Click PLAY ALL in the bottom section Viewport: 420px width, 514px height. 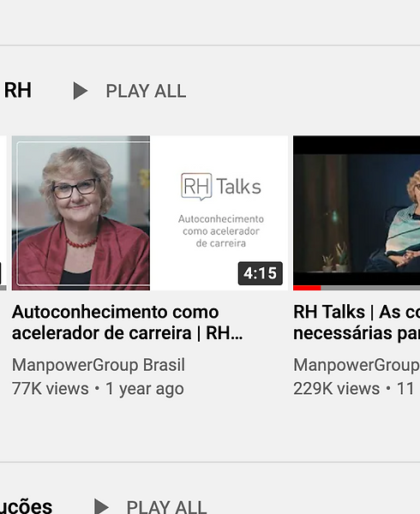click(166, 507)
